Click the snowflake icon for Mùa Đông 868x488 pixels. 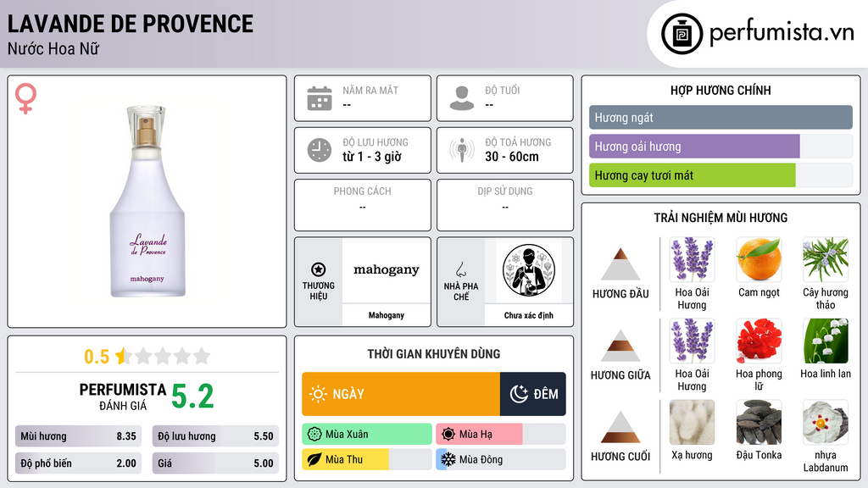pos(448,459)
